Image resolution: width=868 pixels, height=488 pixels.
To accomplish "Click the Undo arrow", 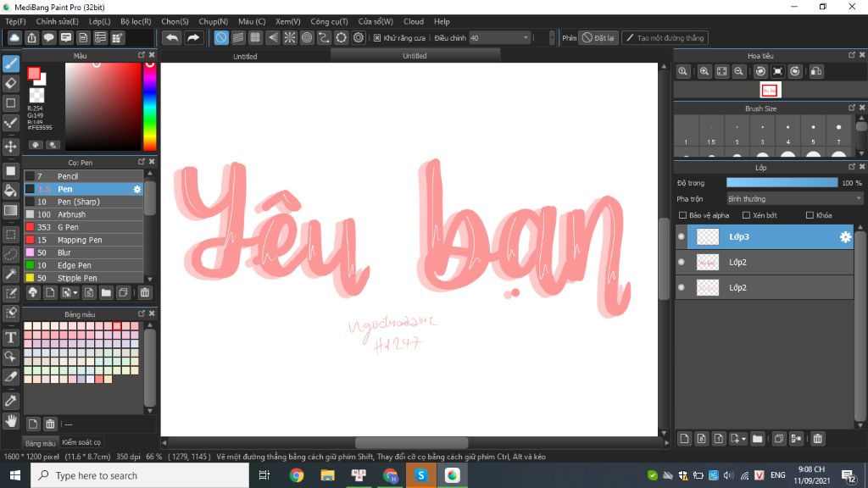I will (x=172, y=37).
